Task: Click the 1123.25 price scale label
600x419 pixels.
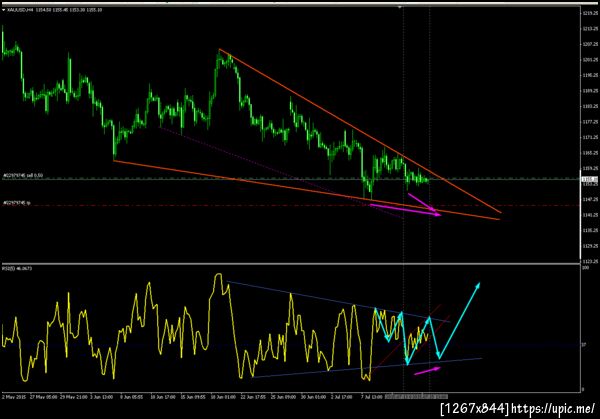Action: [x=590, y=261]
